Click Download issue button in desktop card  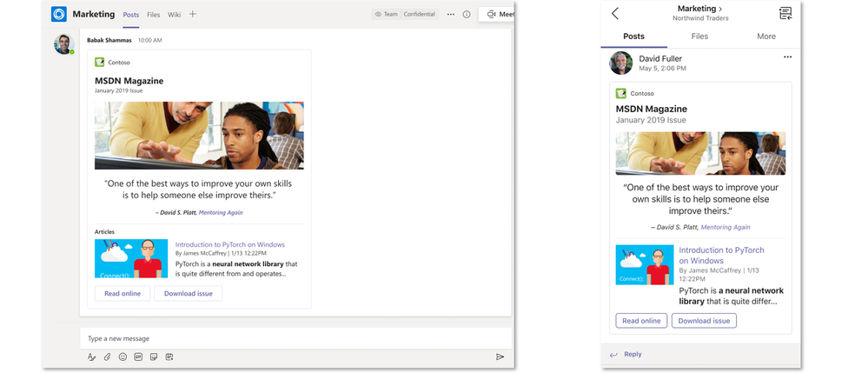pyautogui.click(x=189, y=293)
